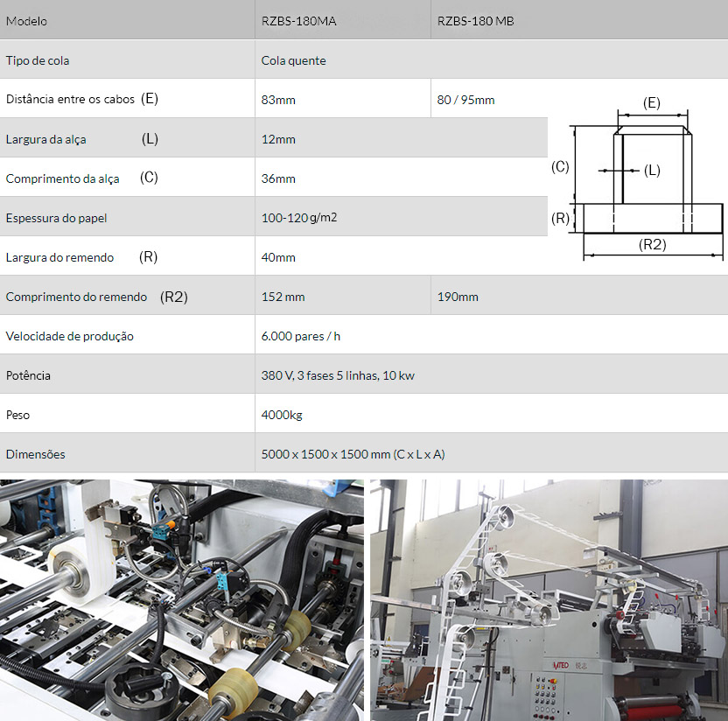Click the (E) label in the diagram
728x721 pixels.
pyautogui.click(x=652, y=103)
